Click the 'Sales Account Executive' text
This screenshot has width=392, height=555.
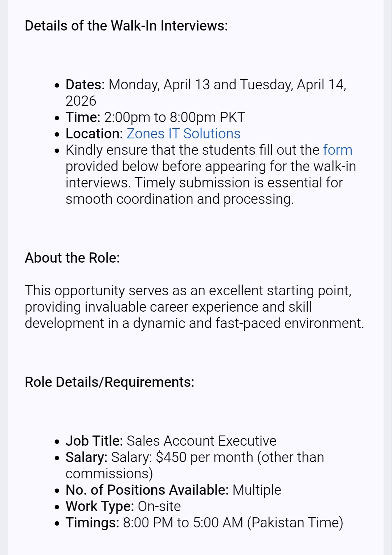pos(201,441)
